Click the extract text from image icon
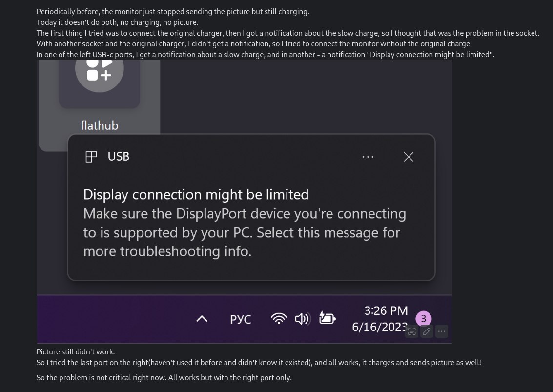This screenshot has height=392, width=553. (411, 331)
